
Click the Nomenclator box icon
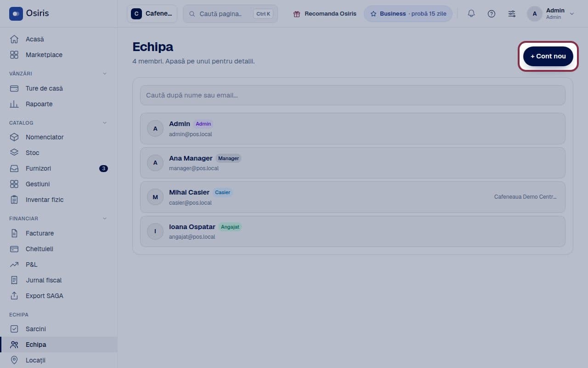pyautogui.click(x=14, y=137)
